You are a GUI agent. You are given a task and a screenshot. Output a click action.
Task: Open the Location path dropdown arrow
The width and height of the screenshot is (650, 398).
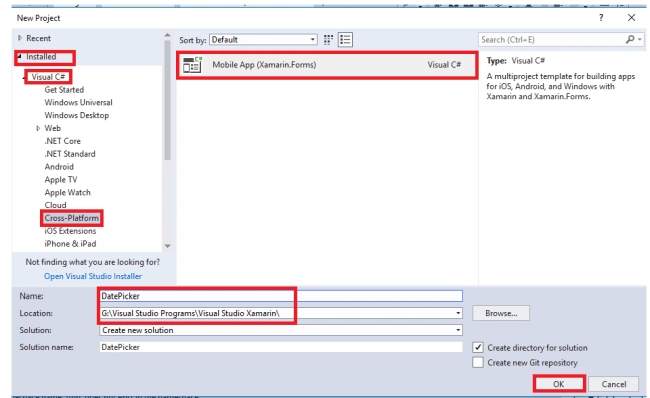(x=458, y=313)
